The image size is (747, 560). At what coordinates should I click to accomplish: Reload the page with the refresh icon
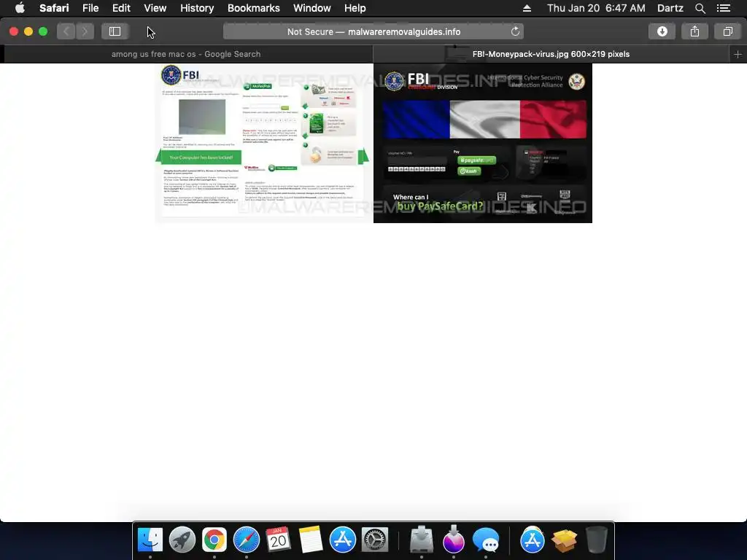click(x=515, y=31)
